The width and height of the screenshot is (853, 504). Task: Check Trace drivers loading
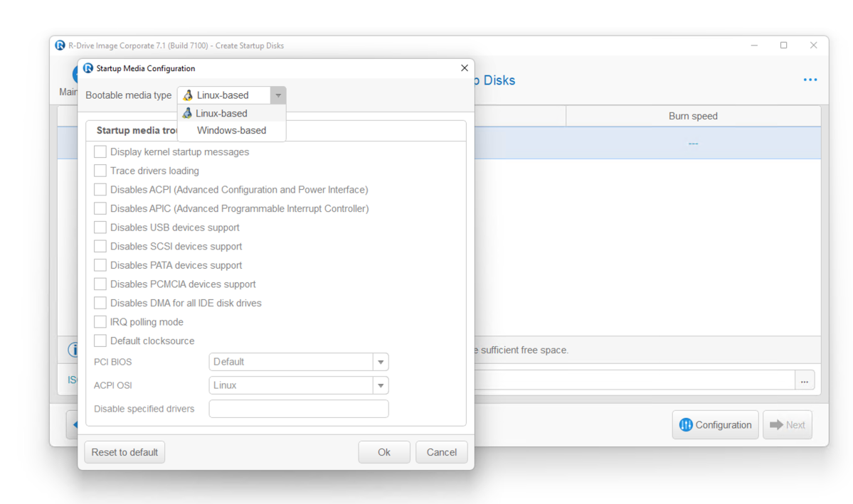(x=100, y=171)
